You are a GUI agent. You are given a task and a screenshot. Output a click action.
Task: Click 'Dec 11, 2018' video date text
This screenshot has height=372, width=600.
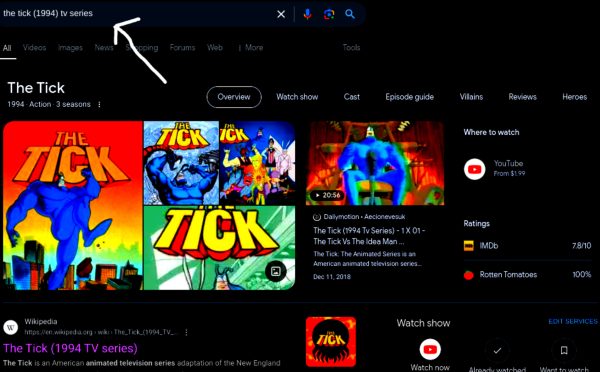pos(332,277)
